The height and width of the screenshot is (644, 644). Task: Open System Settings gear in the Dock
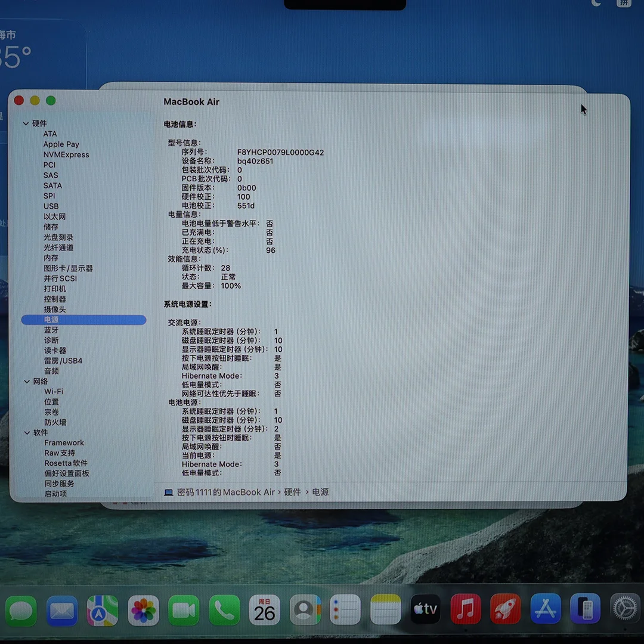[625, 609]
